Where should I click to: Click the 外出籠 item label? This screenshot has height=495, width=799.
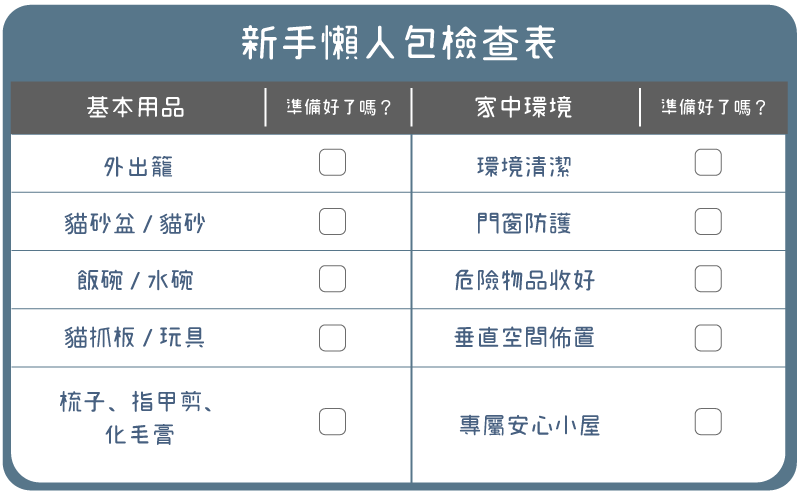138,166
